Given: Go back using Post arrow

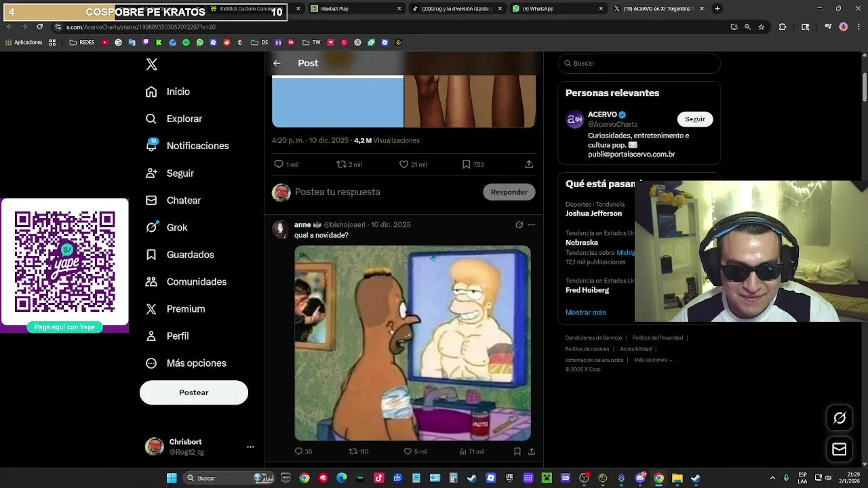Looking at the screenshot, I should [277, 63].
